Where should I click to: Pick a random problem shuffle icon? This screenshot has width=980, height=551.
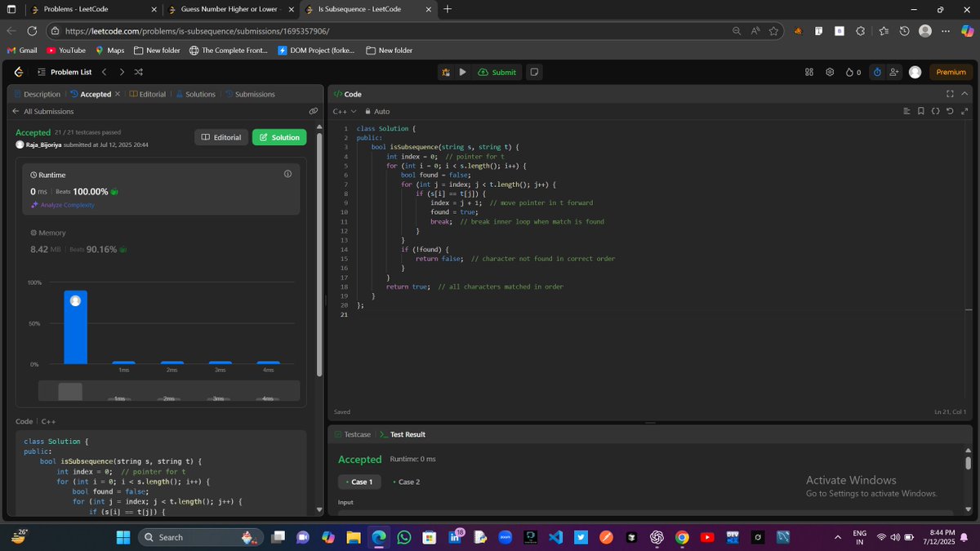[139, 72]
